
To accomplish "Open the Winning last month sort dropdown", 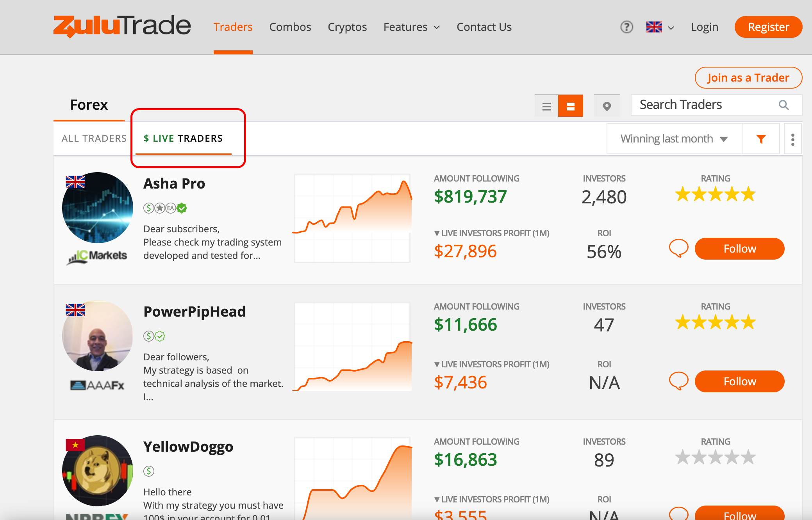I will click(675, 139).
